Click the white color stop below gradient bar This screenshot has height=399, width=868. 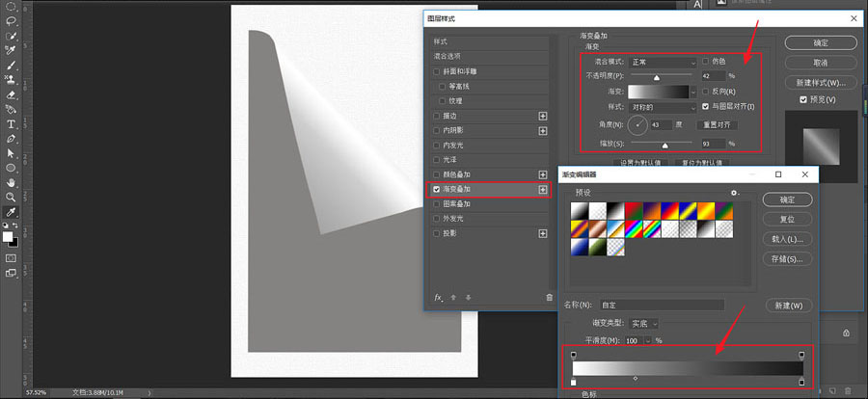point(574,382)
